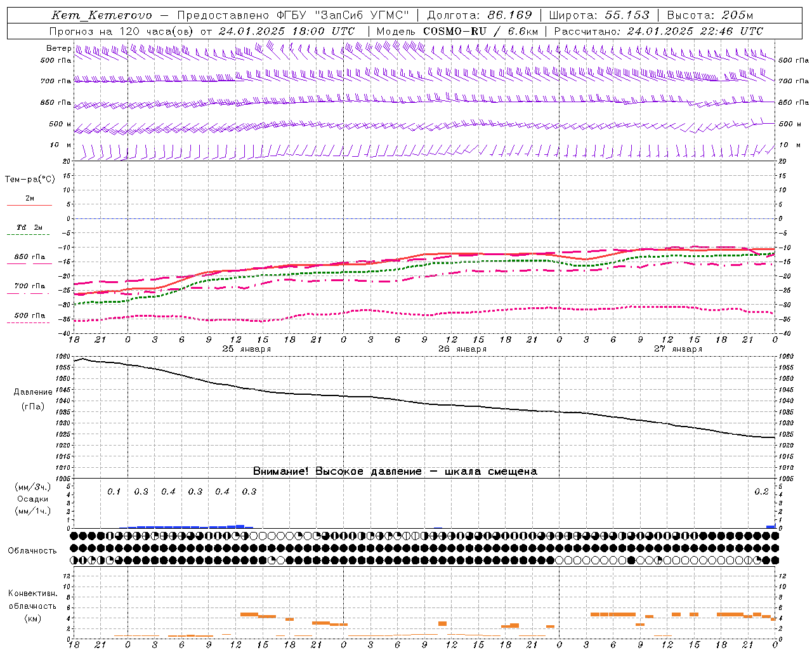Screen dimensions: 812x650
Task: Click the longitude value 'Долгота: 86.169'
Action: click(x=480, y=15)
